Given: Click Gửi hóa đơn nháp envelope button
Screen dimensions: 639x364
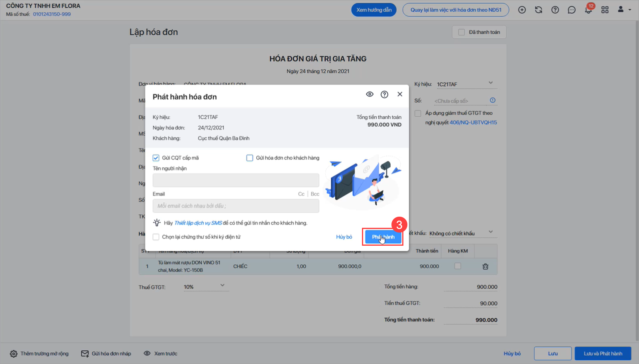Looking at the screenshot, I should 106,354.
